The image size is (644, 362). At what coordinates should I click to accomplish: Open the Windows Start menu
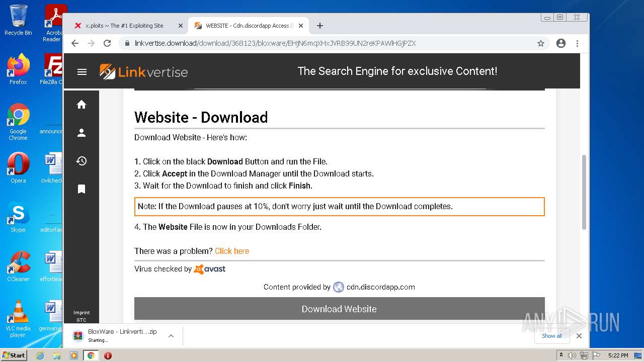coord(14,355)
